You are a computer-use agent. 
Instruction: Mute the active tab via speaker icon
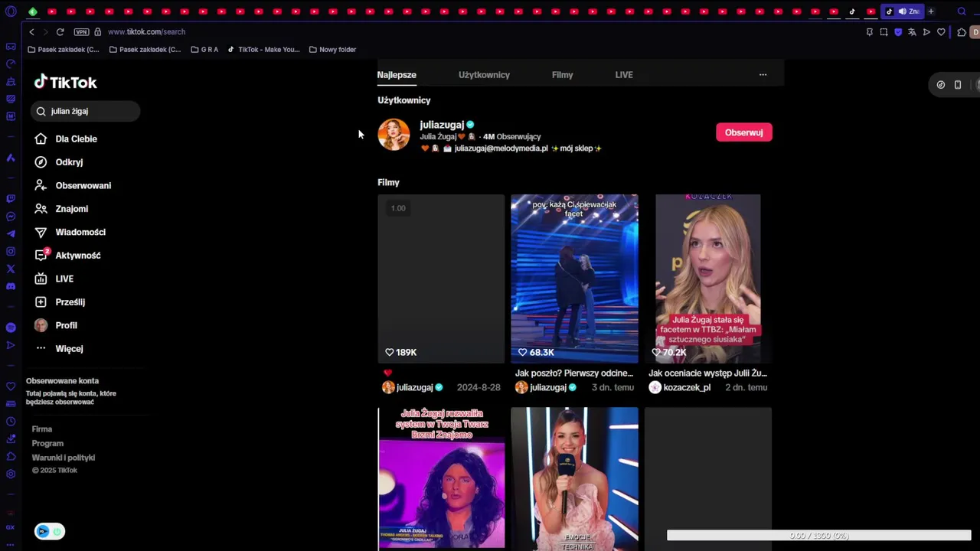pos(902,11)
